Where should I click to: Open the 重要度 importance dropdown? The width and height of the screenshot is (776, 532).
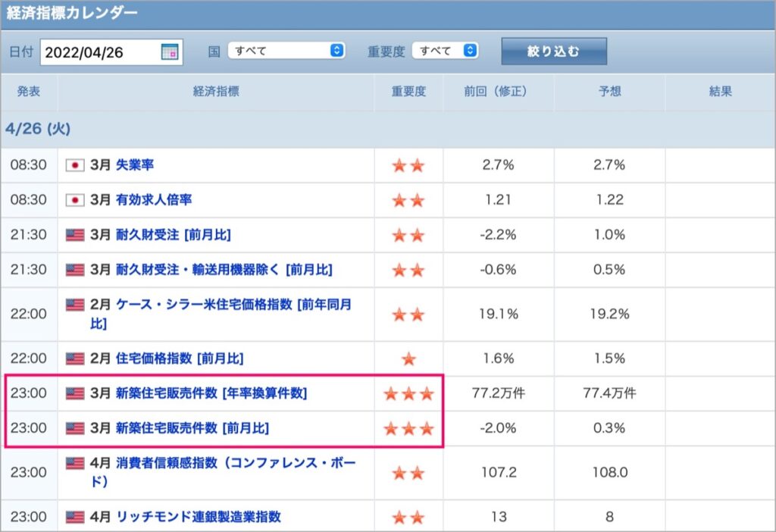[x=445, y=51]
